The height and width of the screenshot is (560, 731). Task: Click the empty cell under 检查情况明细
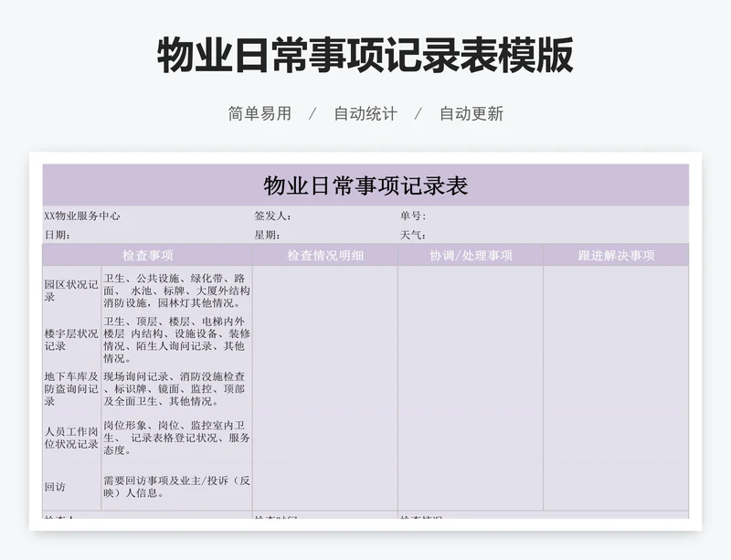pyautogui.click(x=325, y=388)
